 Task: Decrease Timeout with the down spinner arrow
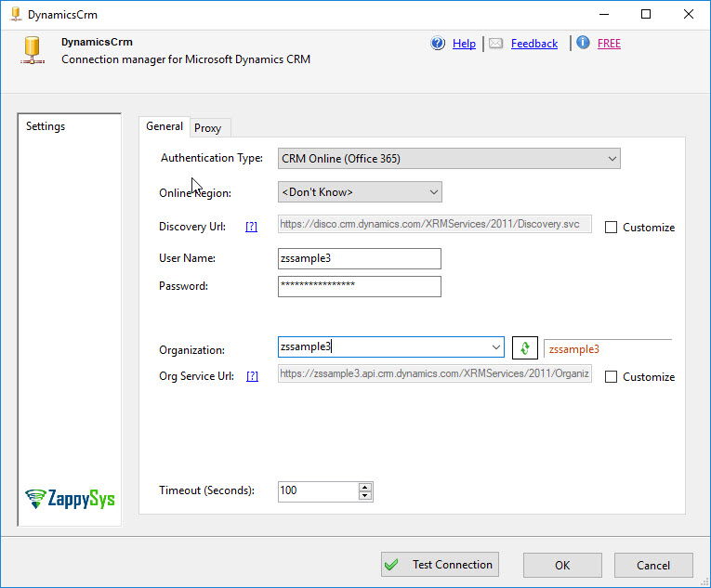[x=365, y=495]
